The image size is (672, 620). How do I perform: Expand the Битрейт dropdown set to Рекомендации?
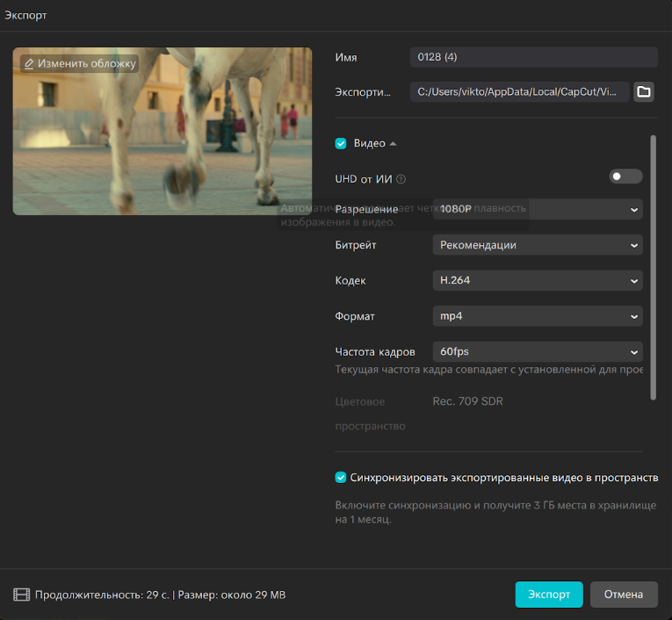tap(537, 245)
